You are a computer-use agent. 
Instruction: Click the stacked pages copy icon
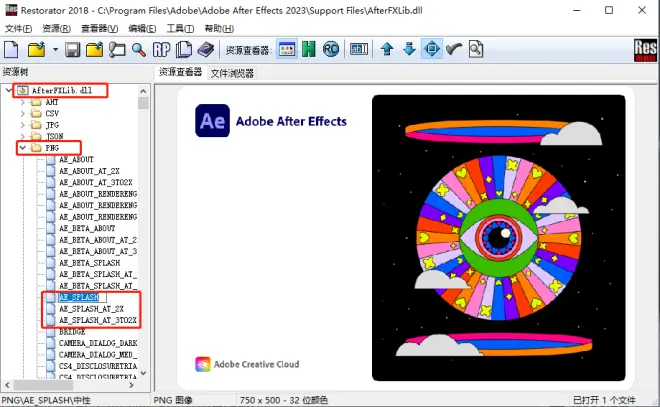coord(184,49)
